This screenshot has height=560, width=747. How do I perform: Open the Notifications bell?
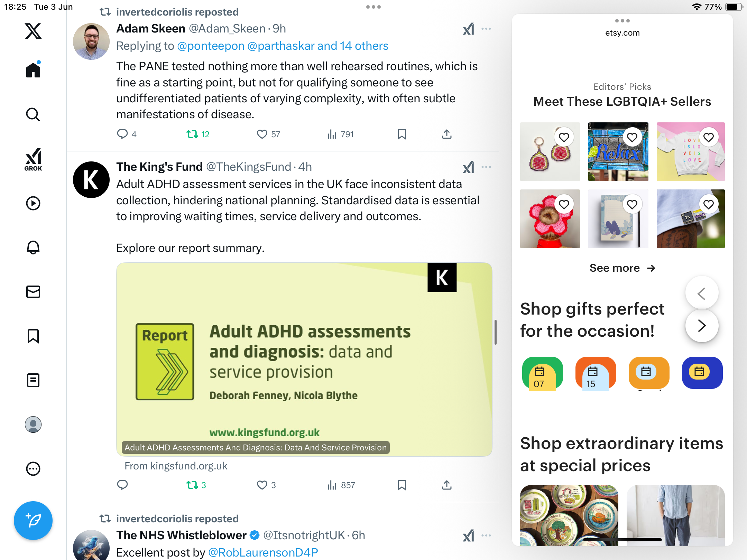pos(33,248)
